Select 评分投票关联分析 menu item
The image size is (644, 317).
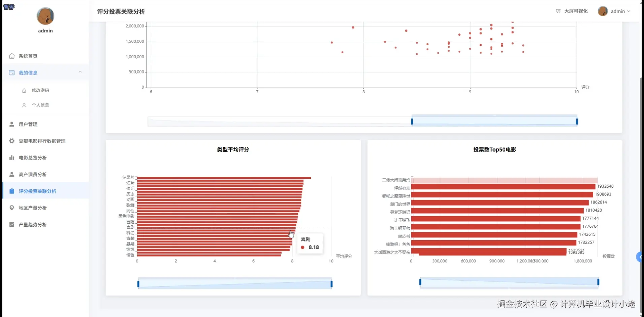(45, 191)
